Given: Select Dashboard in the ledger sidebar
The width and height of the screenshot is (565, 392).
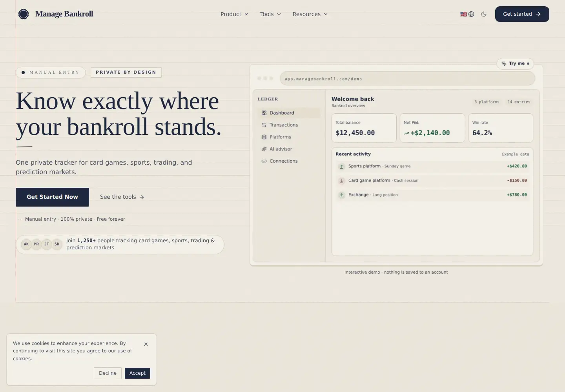Looking at the screenshot, I should (289, 113).
